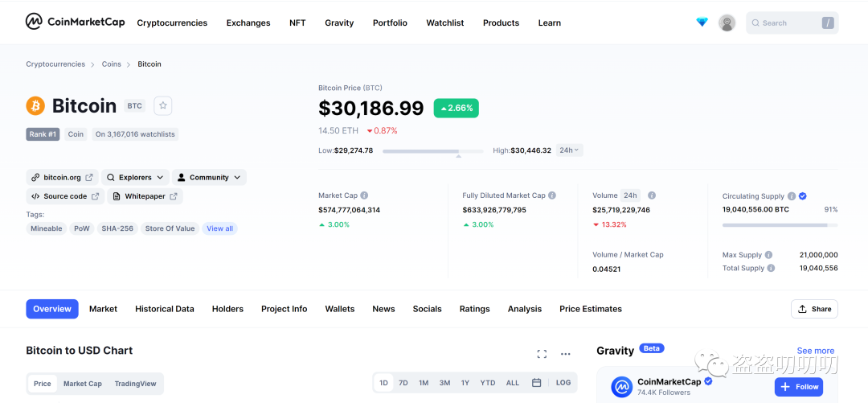868x403 pixels.
Task: Switch to the Holders tab
Action: pos(227,309)
